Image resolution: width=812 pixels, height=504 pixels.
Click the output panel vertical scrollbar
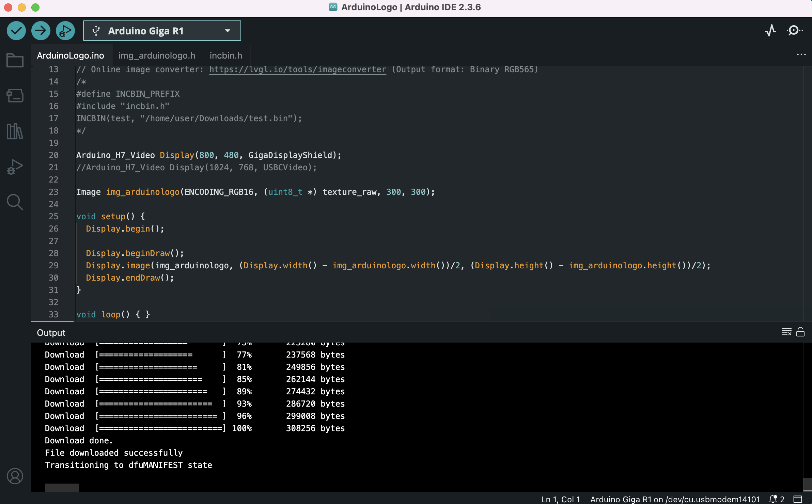click(x=807, y=484)
